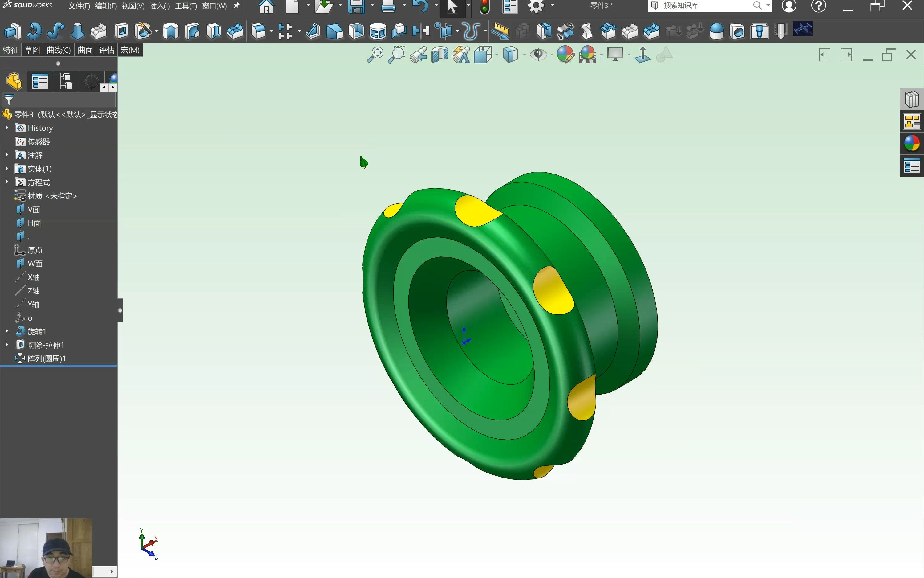This screenshot has width=924, height=578.
Task: Click the Save document button
Action: (x=356, y=7)
